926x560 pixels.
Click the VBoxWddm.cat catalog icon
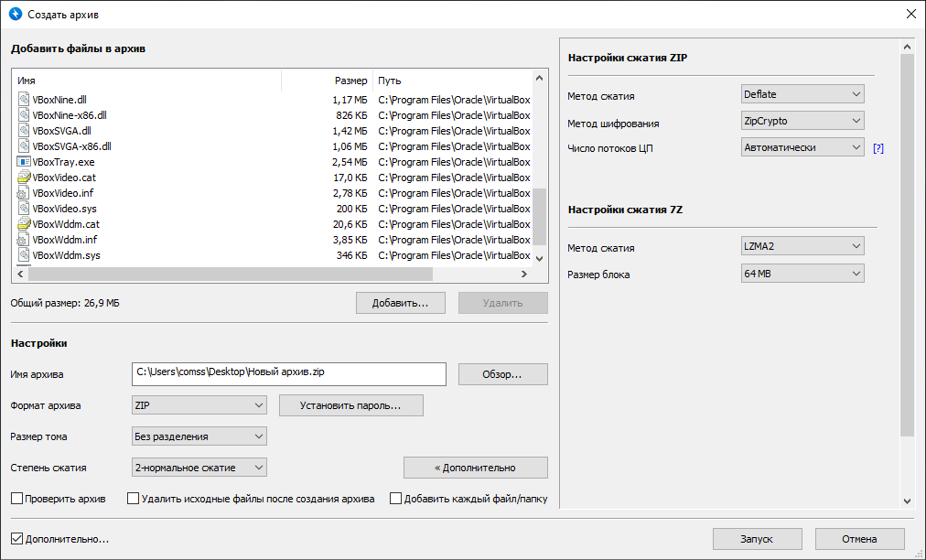(24, 224)
